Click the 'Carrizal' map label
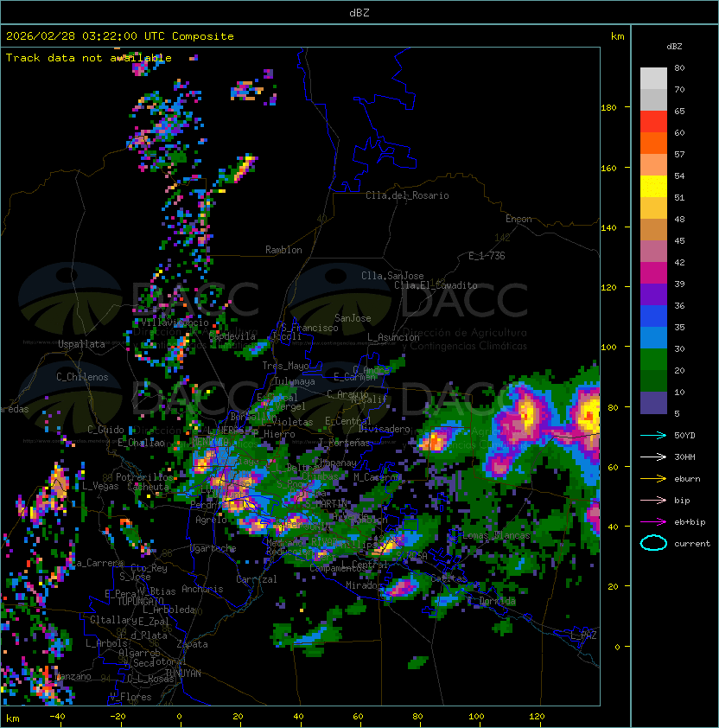This screenshot has width=719, height=728. (x=257, y=579)
